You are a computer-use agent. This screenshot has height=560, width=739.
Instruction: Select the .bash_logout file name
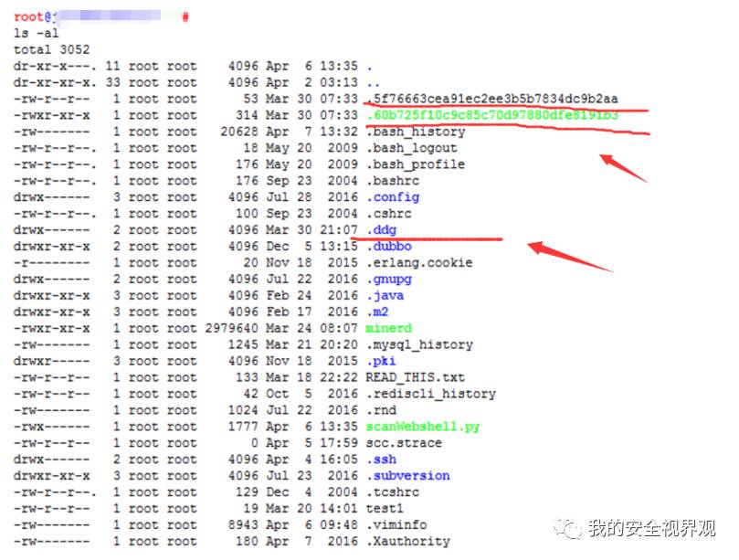(x=412, y=149)
